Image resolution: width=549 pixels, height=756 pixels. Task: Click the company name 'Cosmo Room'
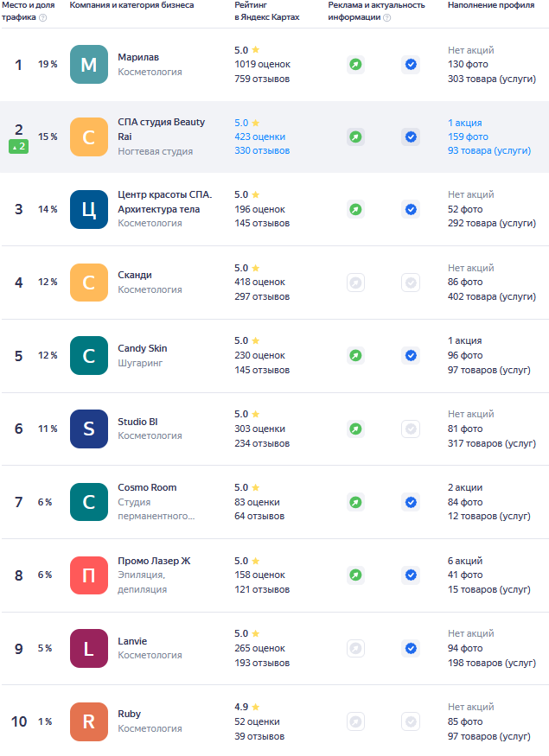(x=147, y=487)
